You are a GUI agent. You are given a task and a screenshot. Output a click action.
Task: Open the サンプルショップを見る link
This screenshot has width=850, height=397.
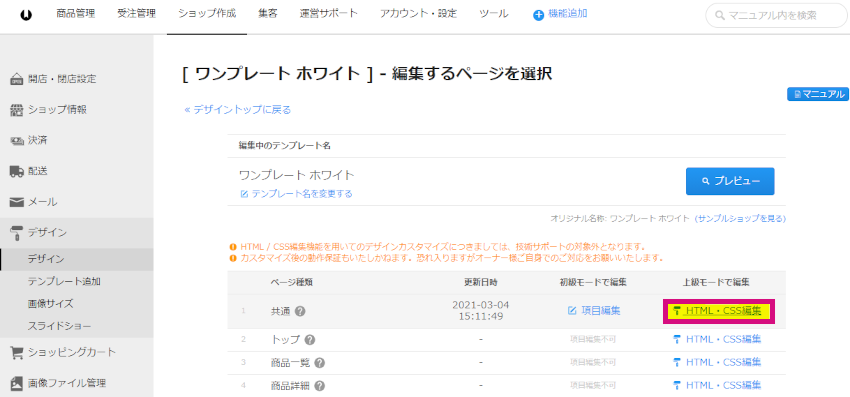coord(740,219)
